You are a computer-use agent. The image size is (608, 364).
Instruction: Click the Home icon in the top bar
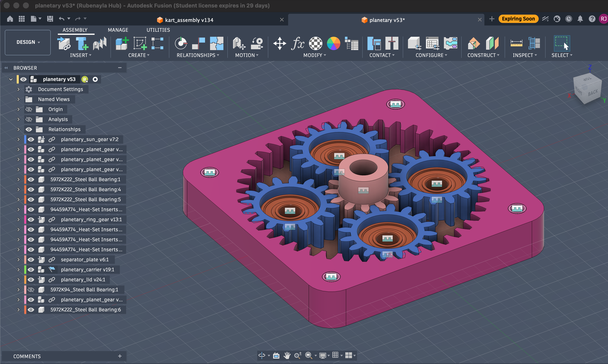click(x=10, y=19)
